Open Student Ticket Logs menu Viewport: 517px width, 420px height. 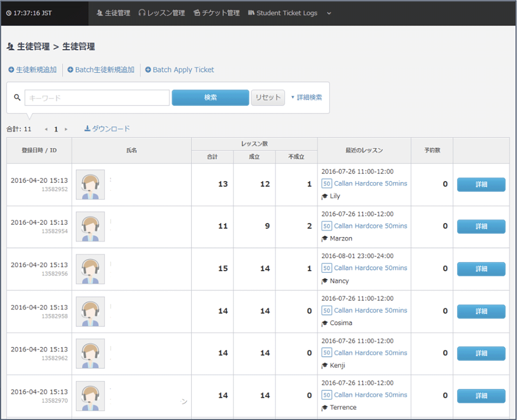pos(283,13)
